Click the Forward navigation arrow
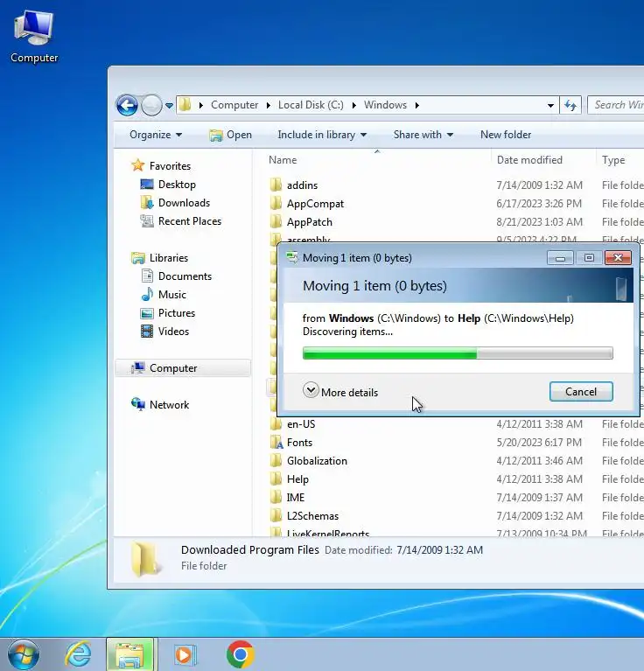Screen dimensions: 644x671 pos(151,105)
